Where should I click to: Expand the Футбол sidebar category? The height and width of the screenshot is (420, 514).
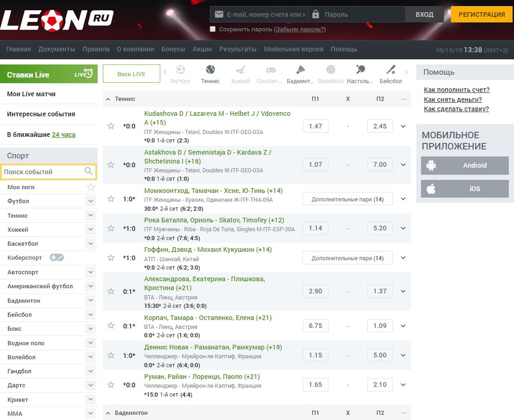(91, 201)
